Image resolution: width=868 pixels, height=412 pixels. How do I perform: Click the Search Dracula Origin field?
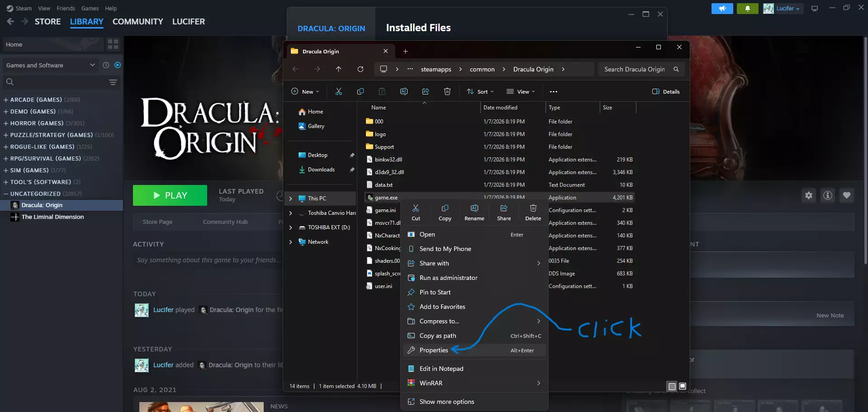coord(641,69)
